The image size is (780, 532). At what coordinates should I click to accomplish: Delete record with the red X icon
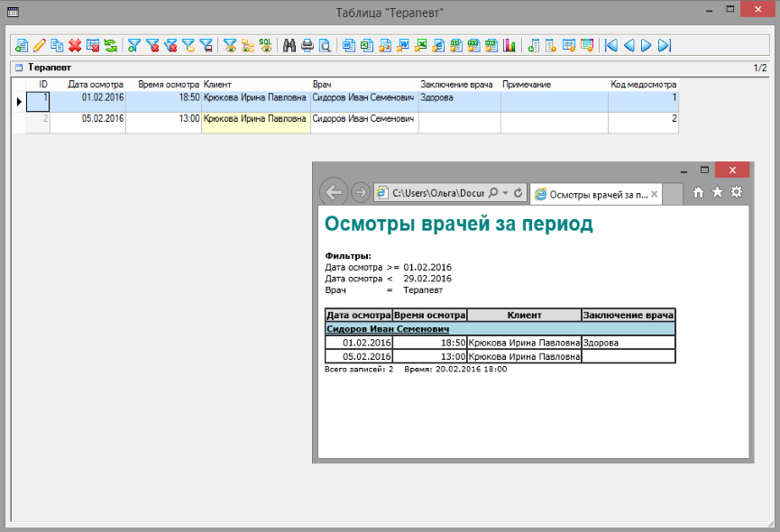pyautogui.click(x=75, y=45)
